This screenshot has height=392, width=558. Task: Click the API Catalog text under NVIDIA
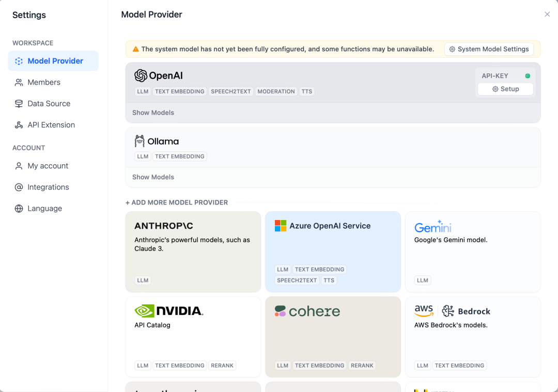click(x=152, y=325)
